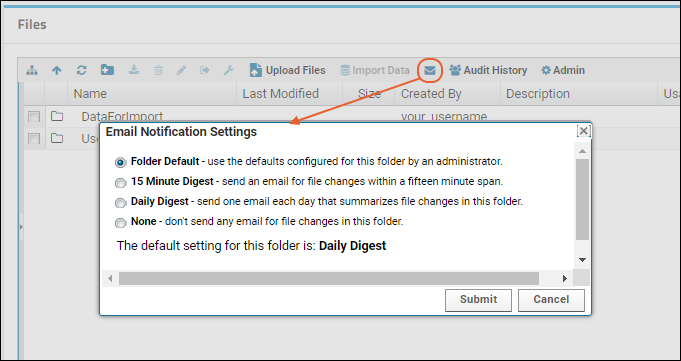Image resolution: width=681 pixels, height=361 pixels.
Task: Click the delete trash icon
Action: point(159,70)
